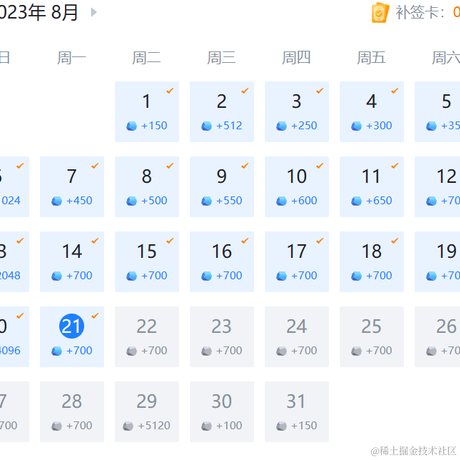Click the make-up sign-in card icon

(380, 13)
